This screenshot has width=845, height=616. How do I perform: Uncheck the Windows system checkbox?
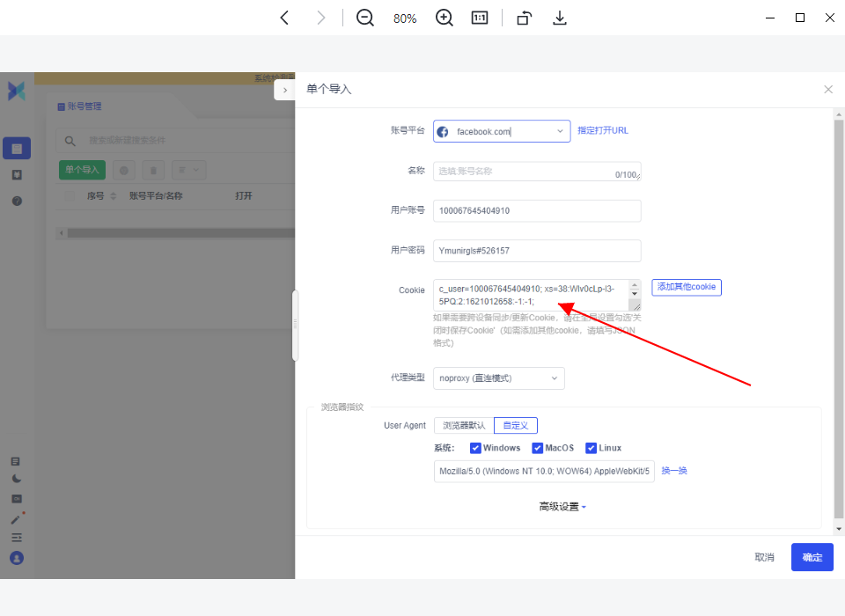[475, 448]
